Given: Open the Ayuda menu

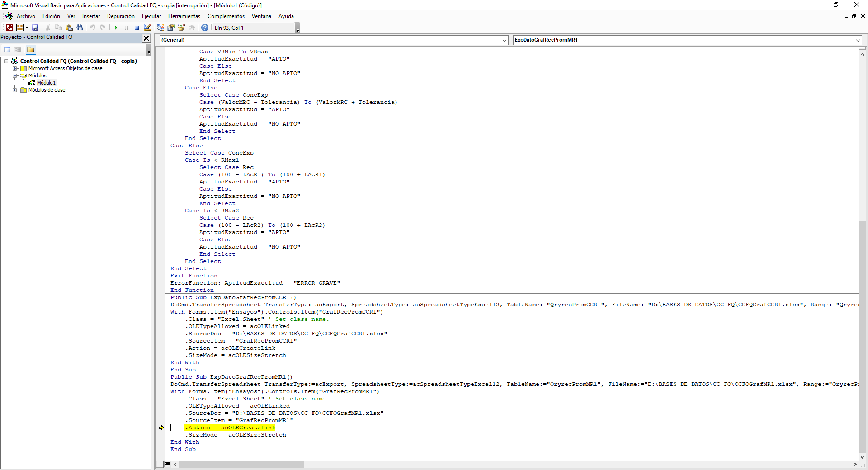Looking at the screenshot, I should tap(286, 16).
